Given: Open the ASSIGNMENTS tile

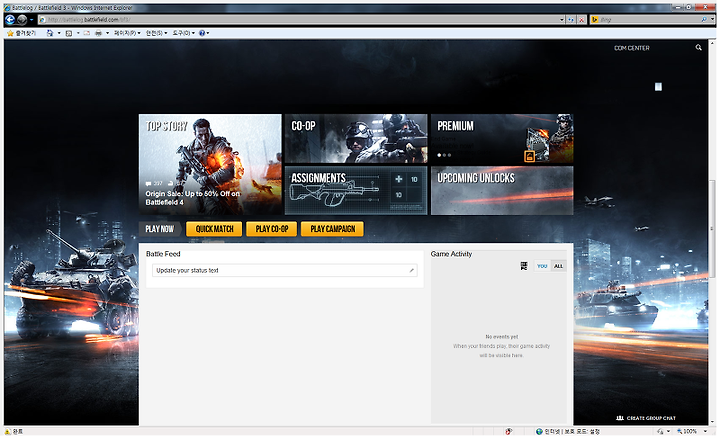Looking at the screenshot, I should [356, 191].
